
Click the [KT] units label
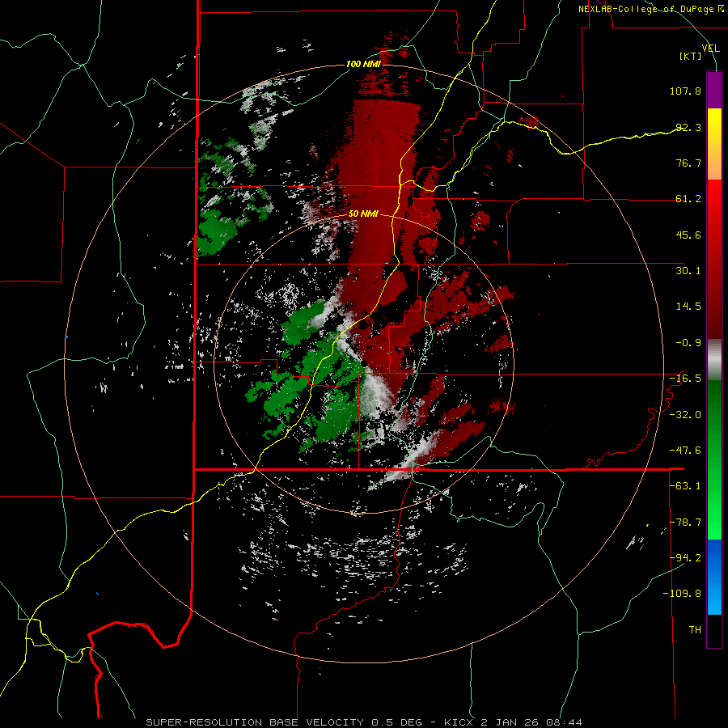690,56
